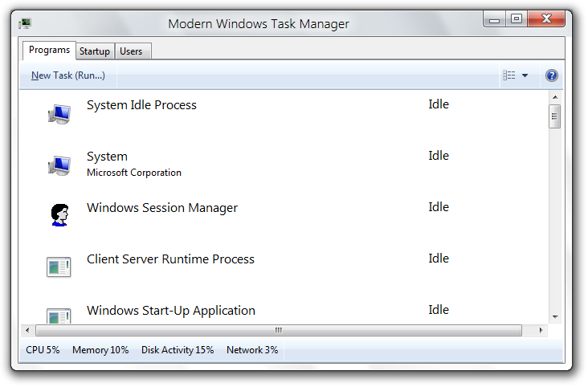Click the horizontal scrollbar right arrow
This screenshot has width=588, height=387.
click(x=541, y=330)
